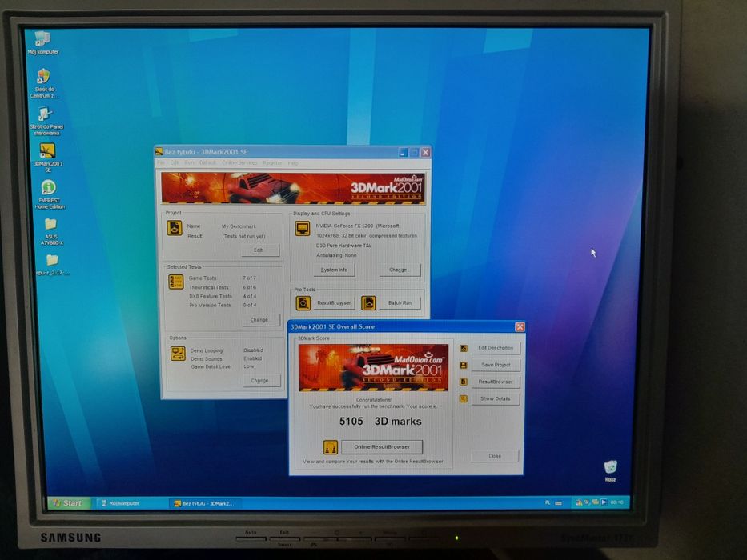Image resolution: width=747 pixels, height=560 pixels.
Task: Click the Show Details icon
Action: point(463,399)
